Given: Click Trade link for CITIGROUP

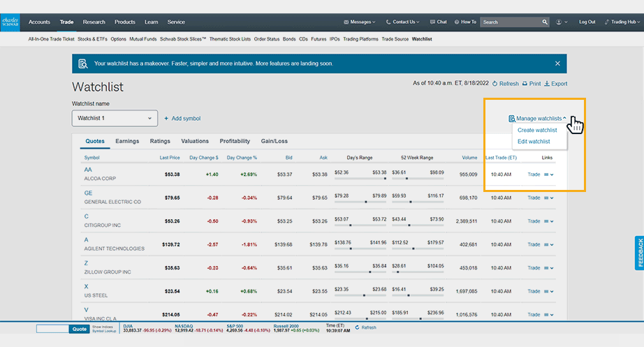Looking at the screenshot, I should click(534, 221).
